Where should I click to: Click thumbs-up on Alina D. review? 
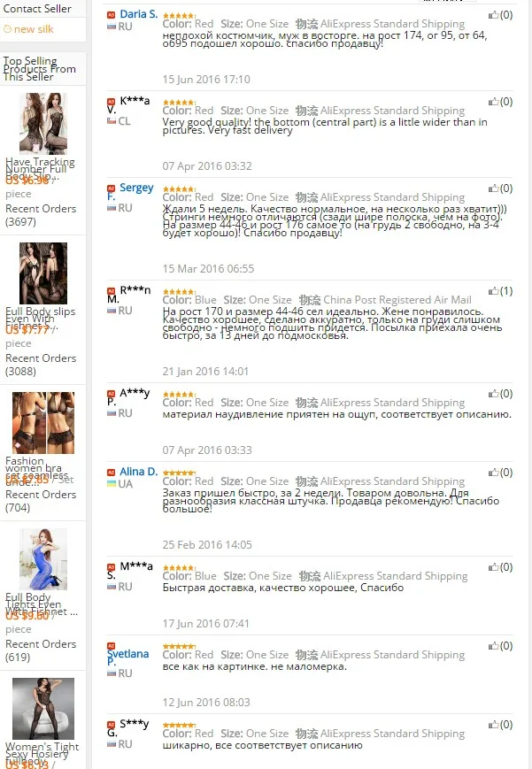click(493, 473)
